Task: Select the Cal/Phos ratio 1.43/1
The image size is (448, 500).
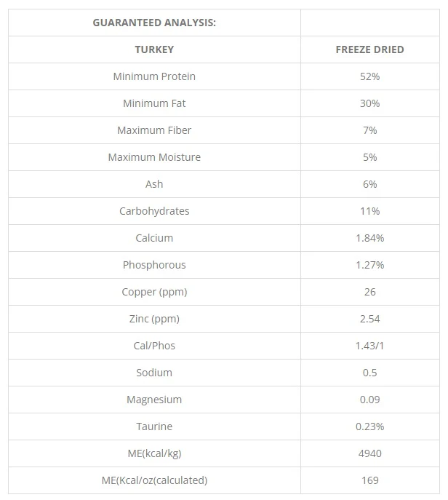Action: [369, 346]
